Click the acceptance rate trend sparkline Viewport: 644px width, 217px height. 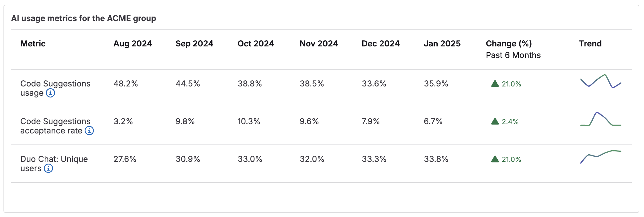pos(601,119)
